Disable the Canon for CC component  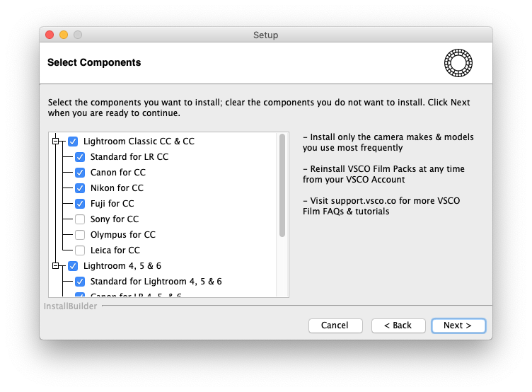pos(80,173)
